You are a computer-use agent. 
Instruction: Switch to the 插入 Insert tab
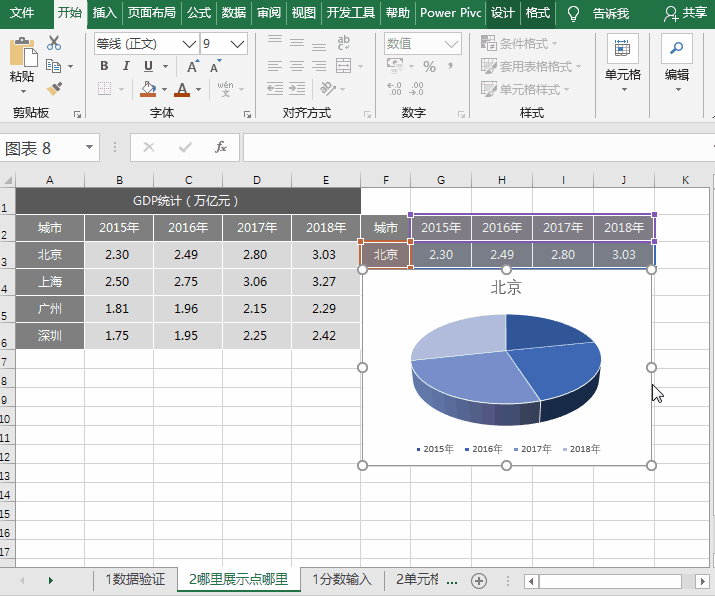[x=105, y=13]
